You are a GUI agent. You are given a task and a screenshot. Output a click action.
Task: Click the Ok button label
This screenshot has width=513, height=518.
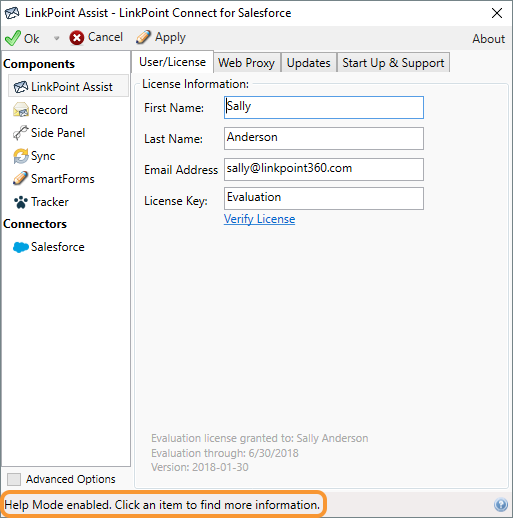pos(32,39)
